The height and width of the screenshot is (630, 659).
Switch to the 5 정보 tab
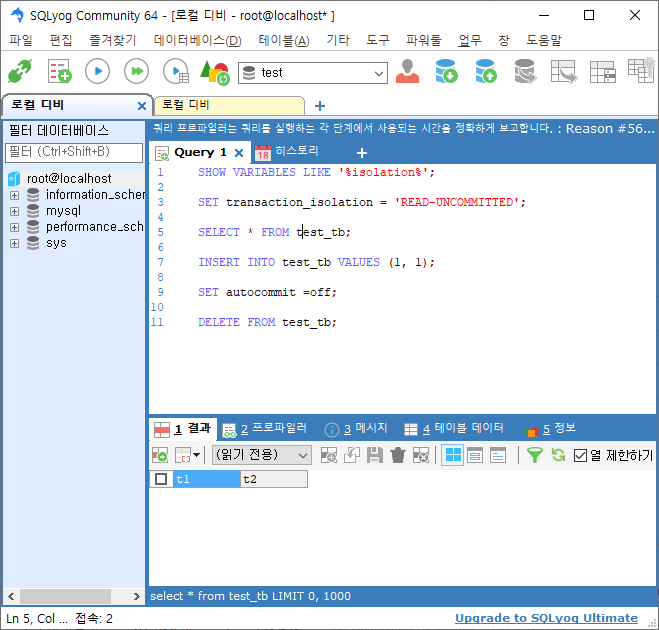pyautogui.click(x=550, y=429)
